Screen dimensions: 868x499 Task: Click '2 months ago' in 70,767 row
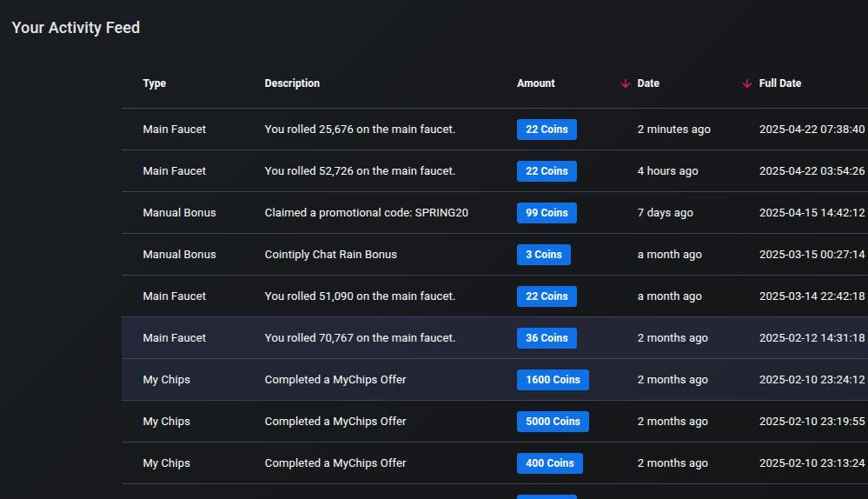(x=673, y=338)
